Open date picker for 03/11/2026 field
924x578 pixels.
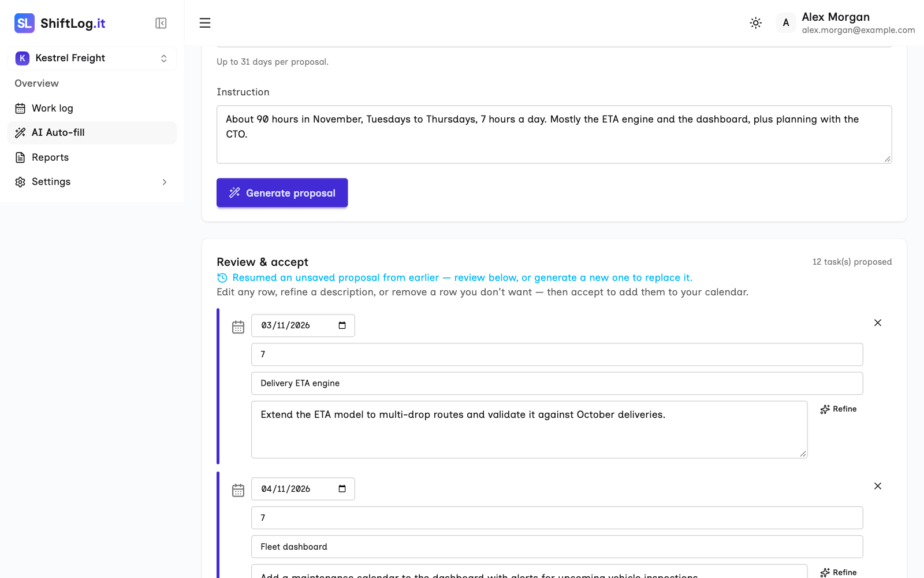342,325
